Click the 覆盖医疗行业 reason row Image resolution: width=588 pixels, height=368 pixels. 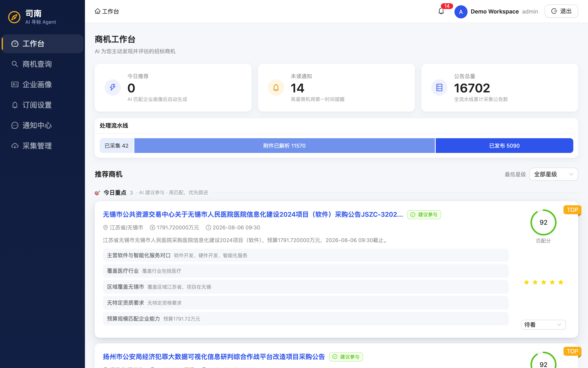coord(306,271)
